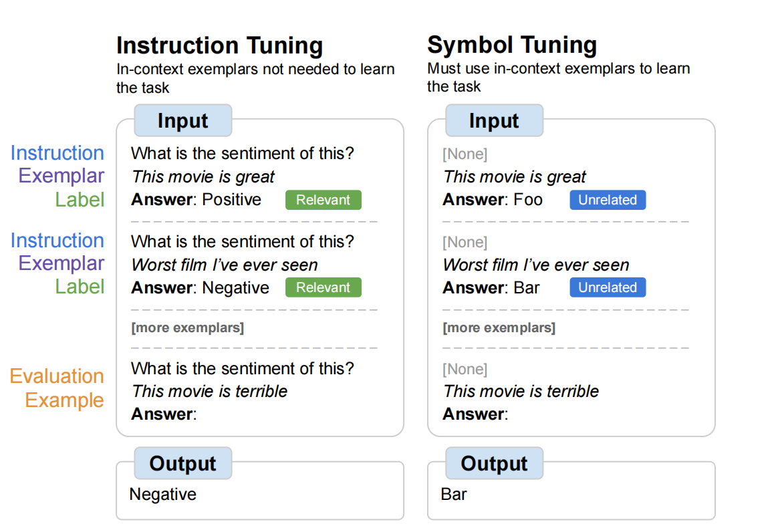Click the Negative output text

(x=163, y=495)
